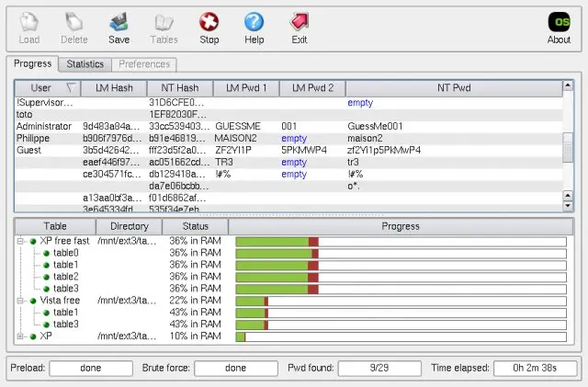Click the green dot beside table0
Screen dimensions: 588x387
(x=46, y=254)
